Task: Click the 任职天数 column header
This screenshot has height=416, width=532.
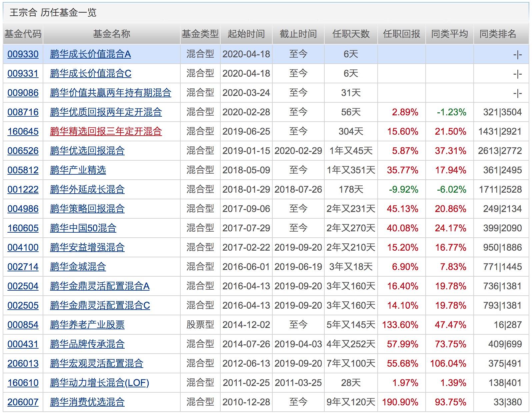Action: (x=351, y=34)
